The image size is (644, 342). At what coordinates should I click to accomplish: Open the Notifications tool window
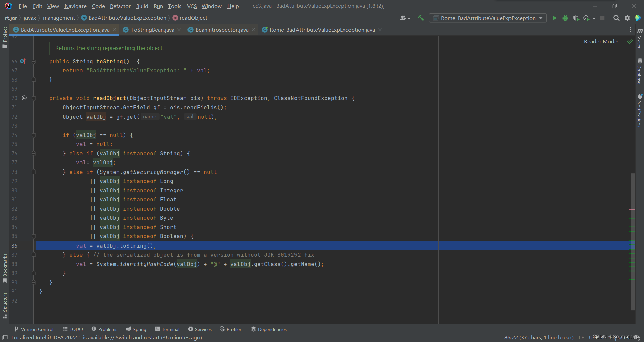click(640, 111)
